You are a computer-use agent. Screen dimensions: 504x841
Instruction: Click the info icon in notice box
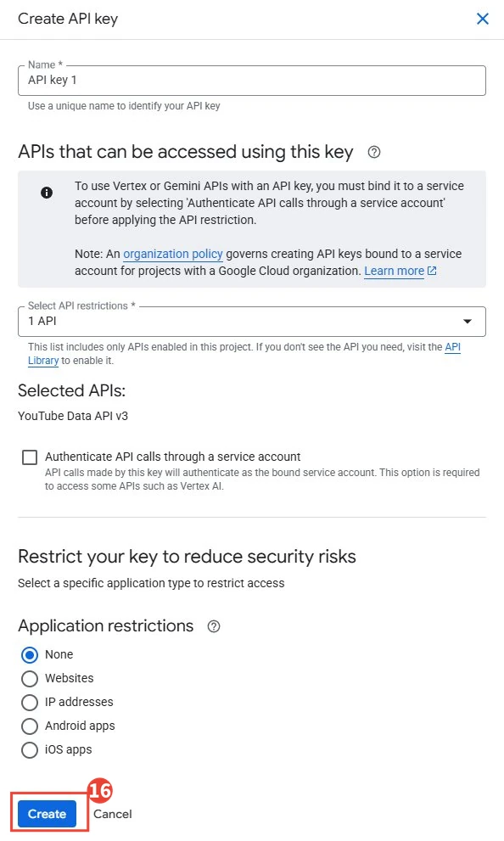pos(47,193)
